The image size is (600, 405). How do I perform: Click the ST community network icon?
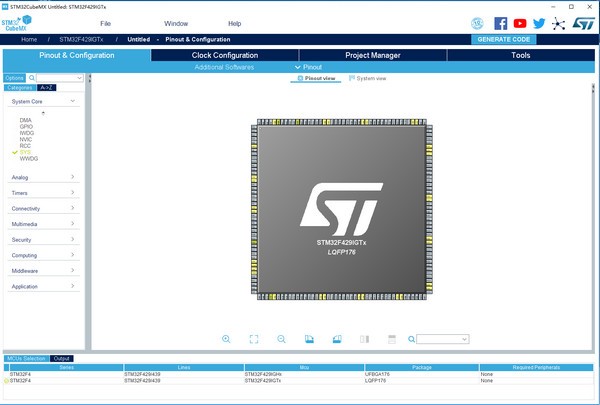[559, 23]
